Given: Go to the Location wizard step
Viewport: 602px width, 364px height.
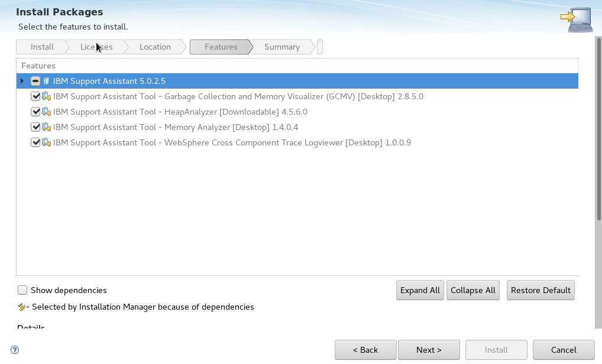Looking at the screenshot, I should coord(155,47).
